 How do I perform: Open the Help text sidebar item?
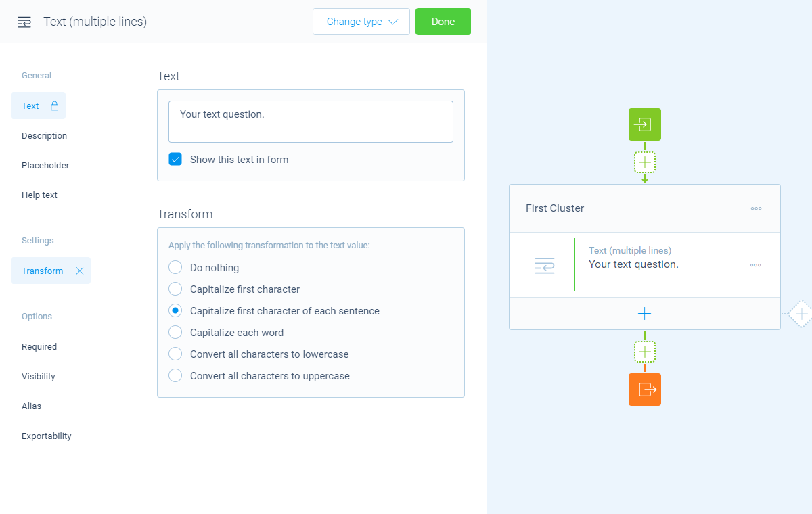(x=39, y=195)
